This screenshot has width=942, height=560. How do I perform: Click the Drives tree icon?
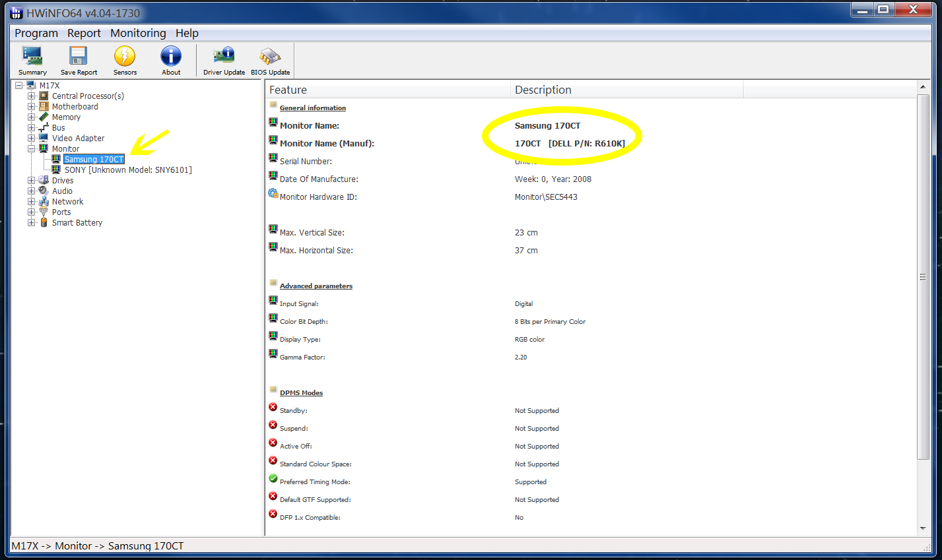pos(44,180)
